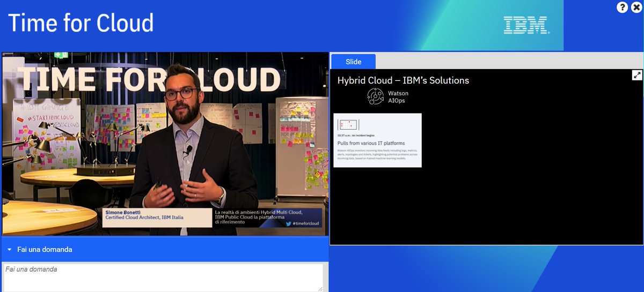Image resolution: width=644 pixels, height=292 pixels.
Task: Click the IBM logo in header
Action: coord(526,25)
